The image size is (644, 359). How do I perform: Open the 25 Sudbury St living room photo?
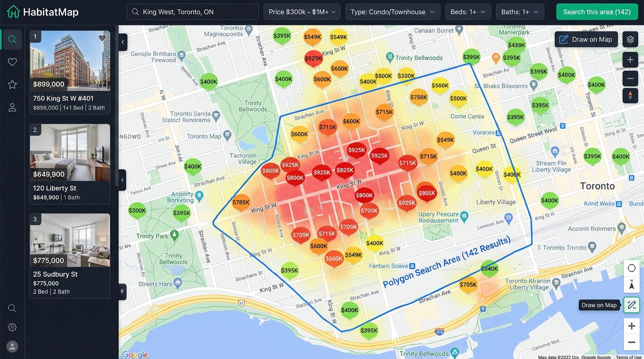pos(70,240)
